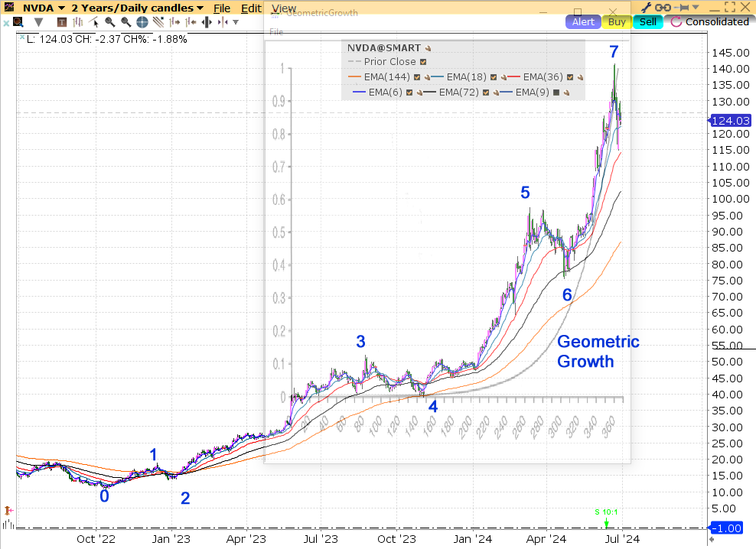Dismiss the quote line with small X

(22, 37)
